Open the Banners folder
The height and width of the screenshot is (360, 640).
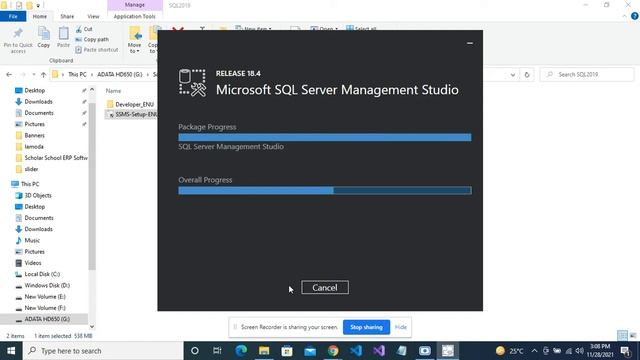pyautogui.click(x=34, y=135)
